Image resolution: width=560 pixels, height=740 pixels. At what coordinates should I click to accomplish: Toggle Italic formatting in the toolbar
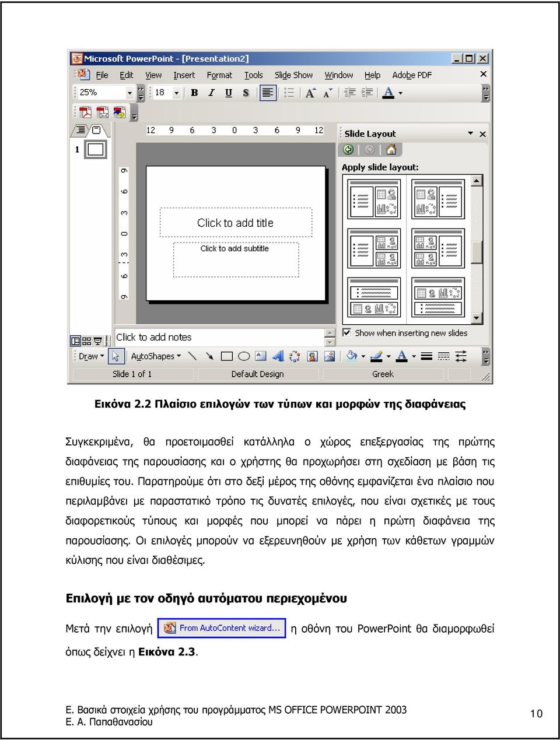pyautogui.click(x=211, y=93)
